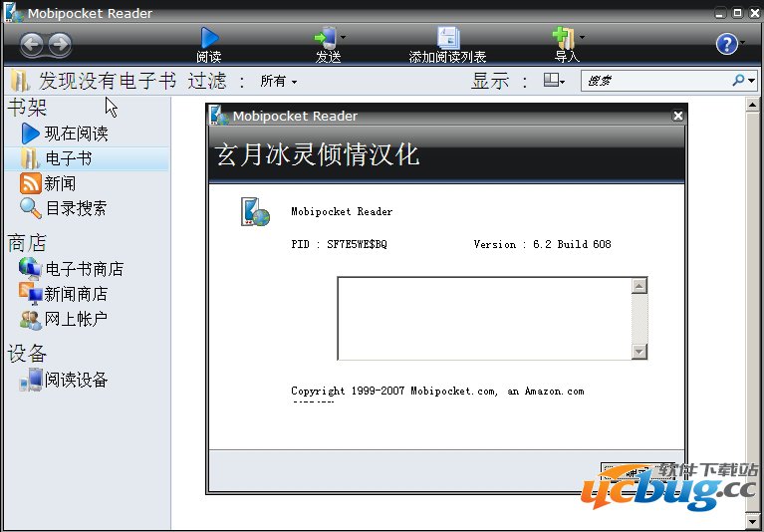Image resolution: width=764 pixels, height=532 pixels.
Task: Expand the Help icon dropdown arrow
Action: 742,43
